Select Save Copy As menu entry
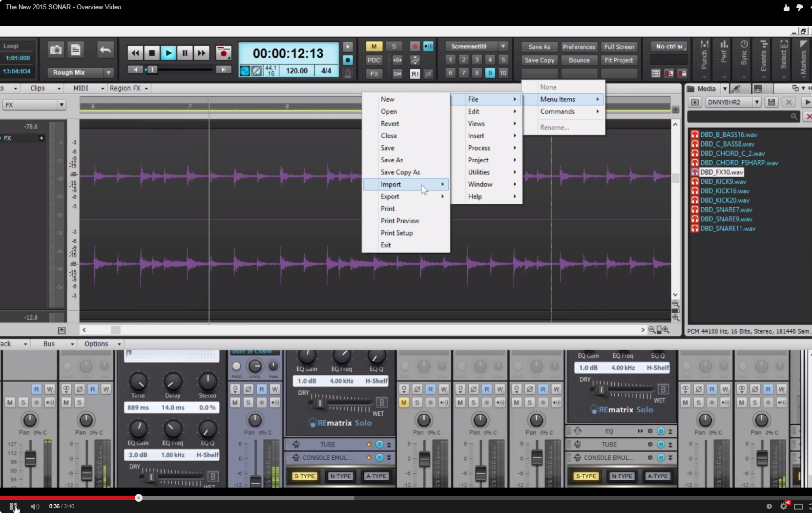The height and width of the screenshot is (513, 812). tap(406, 172)
